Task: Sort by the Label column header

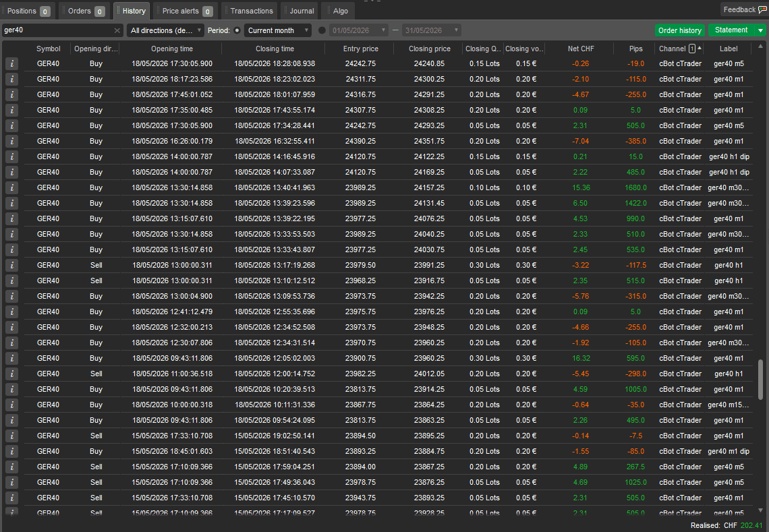Action: point(729,49)
